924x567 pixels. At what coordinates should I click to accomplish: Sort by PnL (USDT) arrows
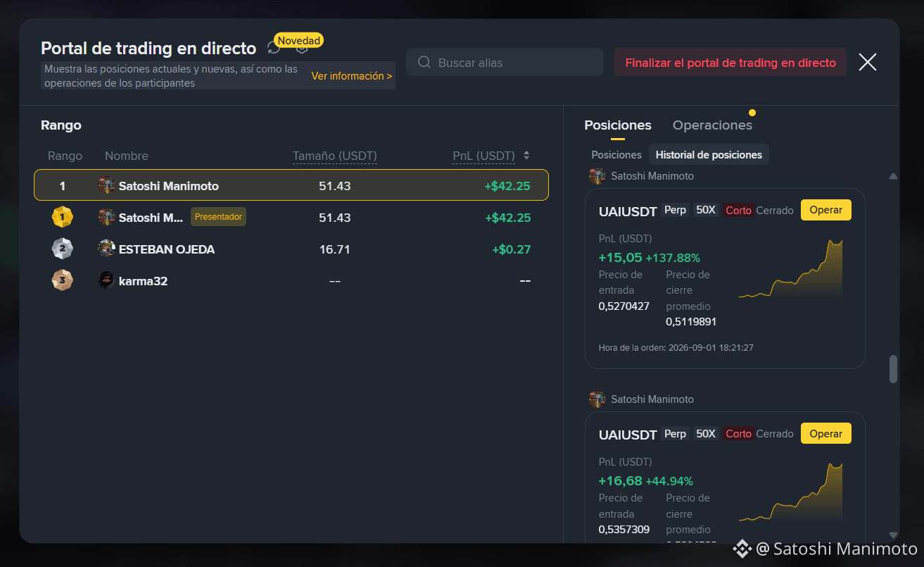[x=526, y=156]
